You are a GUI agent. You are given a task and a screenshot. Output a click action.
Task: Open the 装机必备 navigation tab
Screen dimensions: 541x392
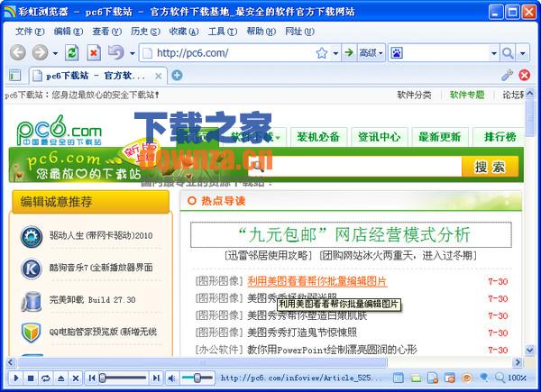coord(318,137)
